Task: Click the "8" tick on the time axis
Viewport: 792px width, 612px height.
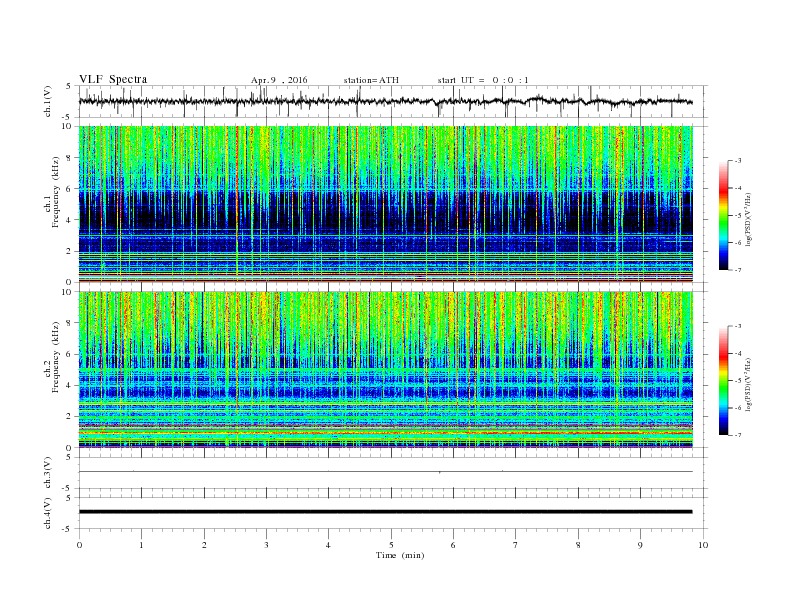Action: click(578, 545)
